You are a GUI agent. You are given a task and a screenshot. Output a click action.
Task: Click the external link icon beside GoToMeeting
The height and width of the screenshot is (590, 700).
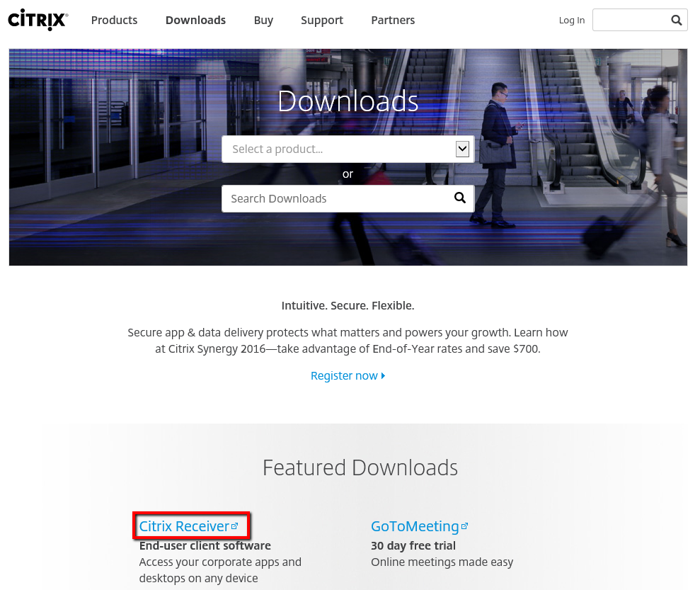(x=465, y=526)
